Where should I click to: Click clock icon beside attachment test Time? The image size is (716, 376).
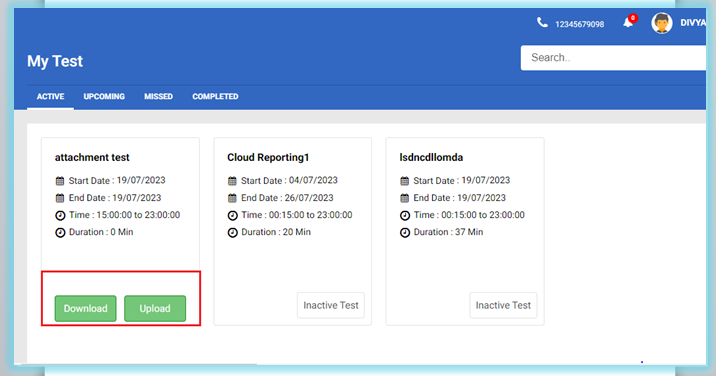[x=60, y=215]
